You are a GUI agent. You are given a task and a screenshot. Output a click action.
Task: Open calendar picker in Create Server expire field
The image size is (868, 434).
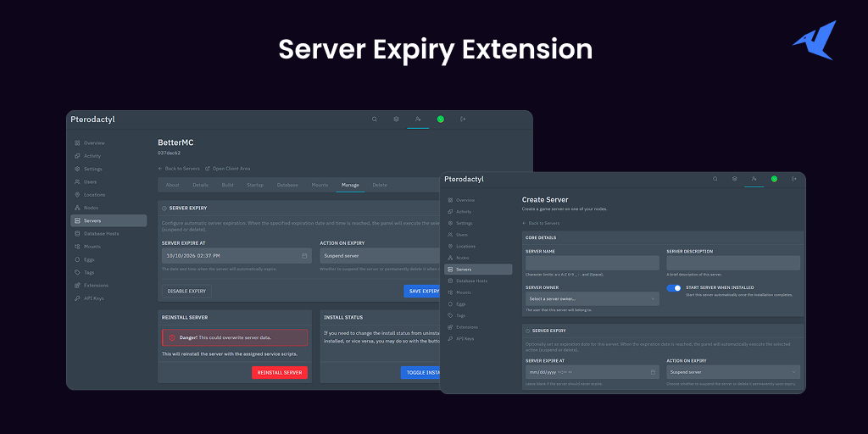654,372
